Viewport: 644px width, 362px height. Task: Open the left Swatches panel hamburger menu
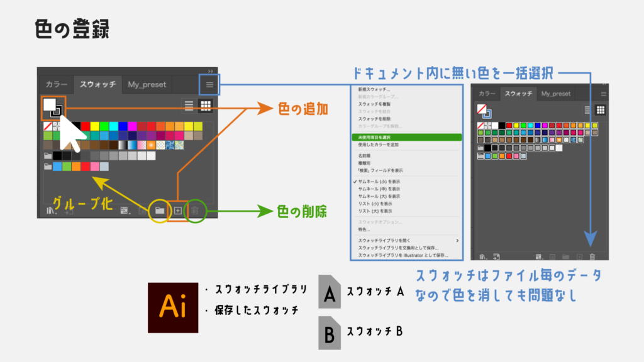(209, 84)
